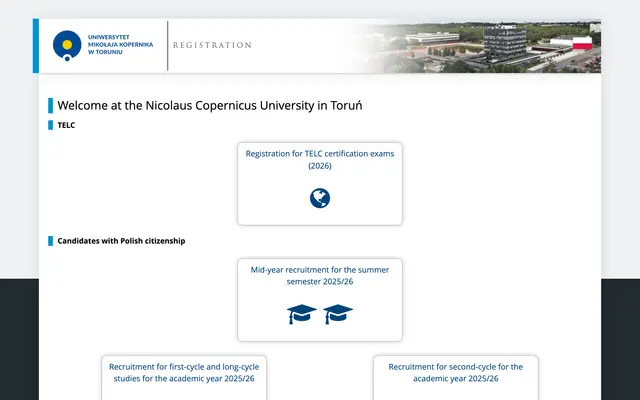Click the Polish flag icon in header
The image size is (640, 400).
click(x=582, y=43)
